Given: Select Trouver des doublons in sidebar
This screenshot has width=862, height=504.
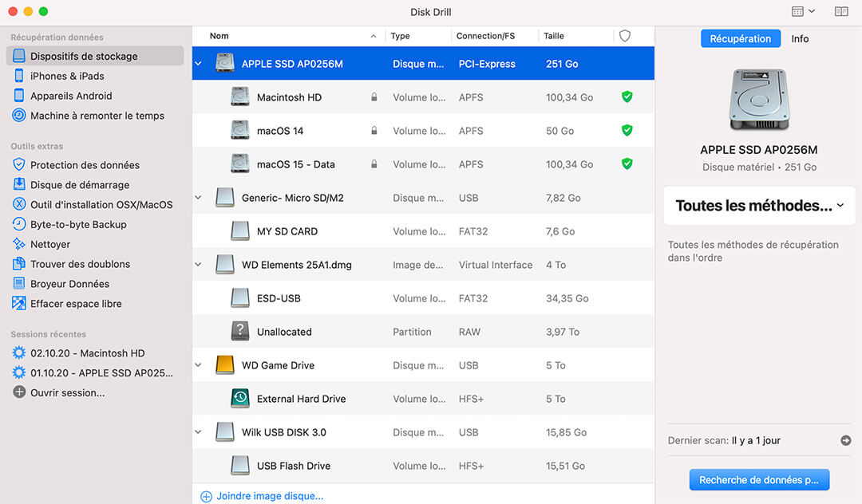Looking at the screenshot, I should pos(94,263).
